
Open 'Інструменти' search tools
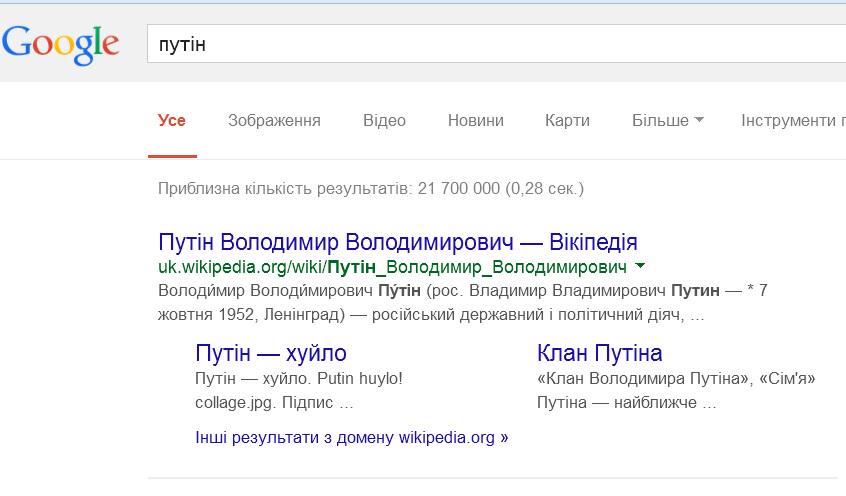[x=793, y=120]
